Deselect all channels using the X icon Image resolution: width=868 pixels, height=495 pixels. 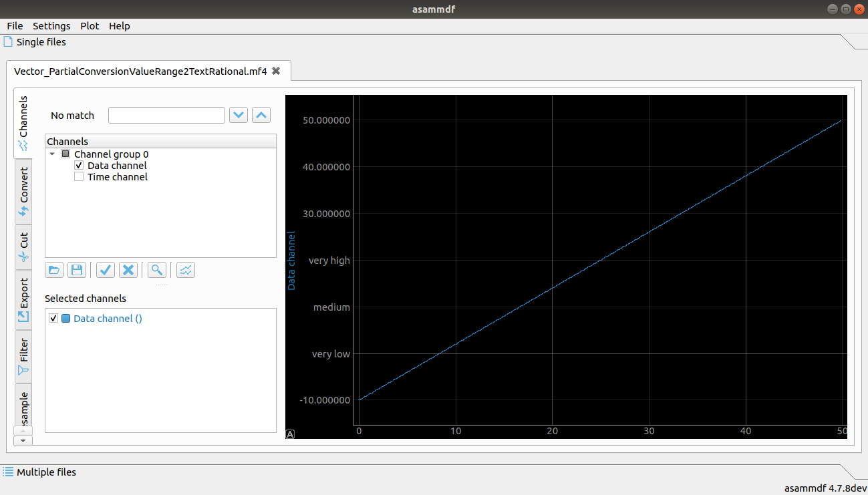point(128,270)
